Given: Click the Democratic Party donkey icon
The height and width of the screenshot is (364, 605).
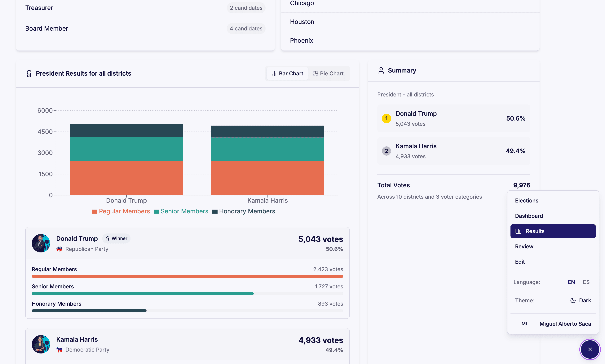Looking at the screenshot, I should click(x=59, y=349).
